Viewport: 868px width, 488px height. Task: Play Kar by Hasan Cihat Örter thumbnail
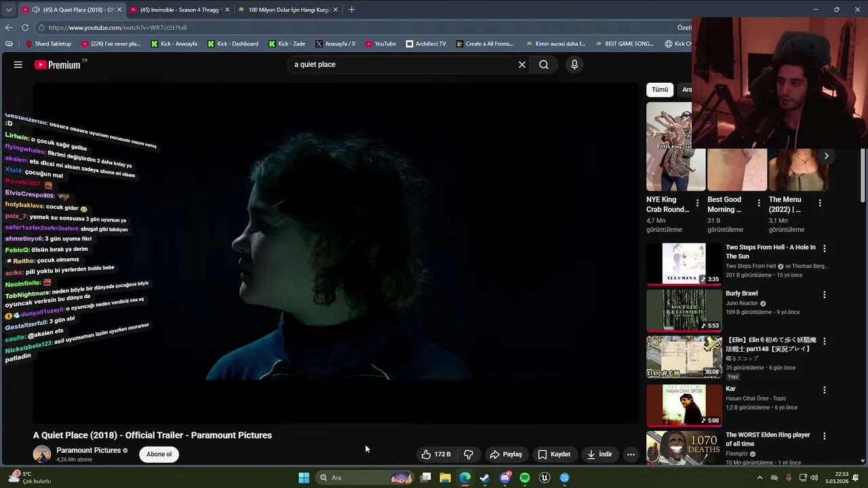(x=684, y=405)
